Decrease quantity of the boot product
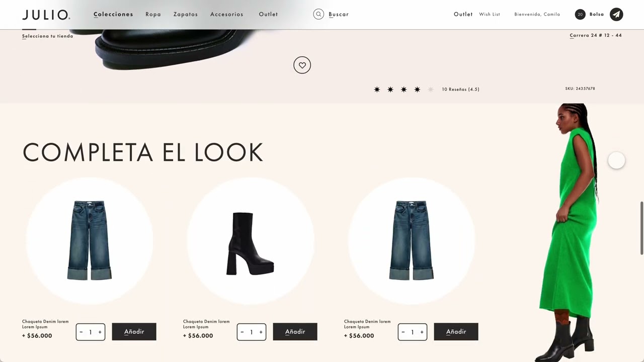 click(242, 332)
